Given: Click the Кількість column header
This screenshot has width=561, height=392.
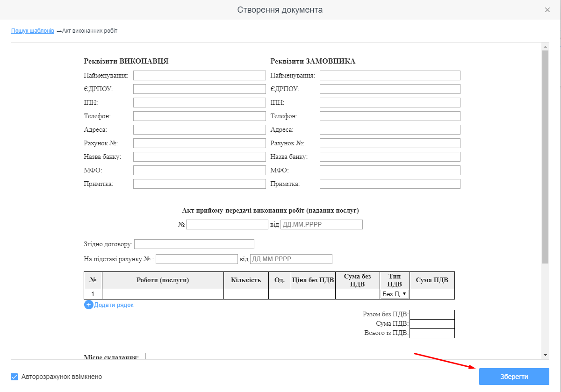Looking at the screenshot, I should tap(246, 280).
